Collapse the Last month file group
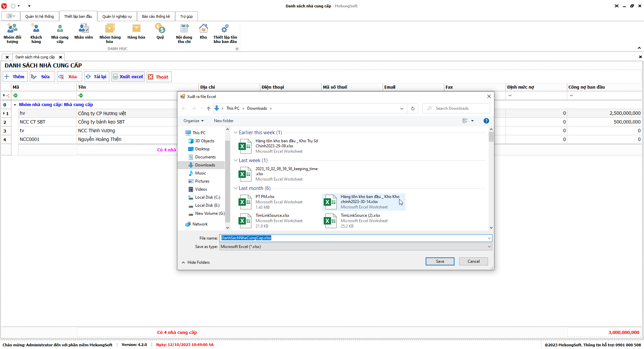644x349 pixels. [236, 188]
